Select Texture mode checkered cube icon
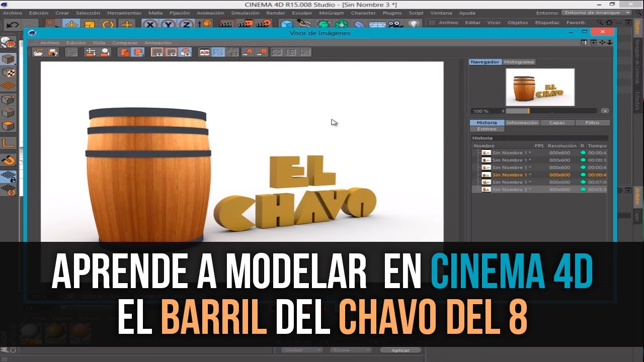 8,72
